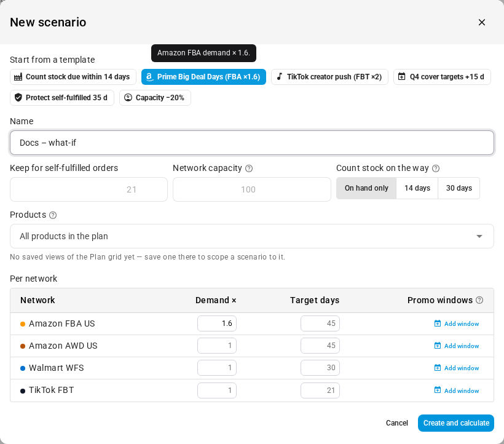Click the 'Start from a template' label

pyautogui.click(x=52, y=60)
